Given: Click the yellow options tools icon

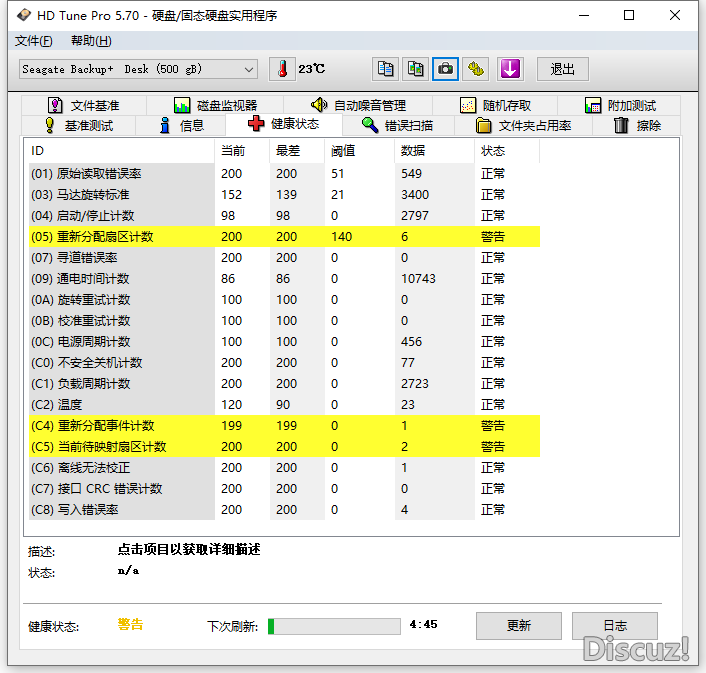Looking at the screenshot, I should (476, 69).
